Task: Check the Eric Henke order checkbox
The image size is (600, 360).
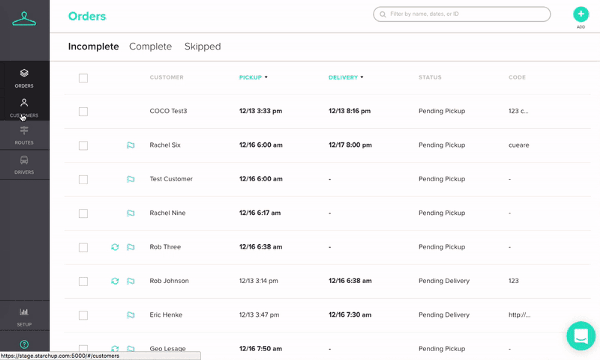Action: point(83,316)
